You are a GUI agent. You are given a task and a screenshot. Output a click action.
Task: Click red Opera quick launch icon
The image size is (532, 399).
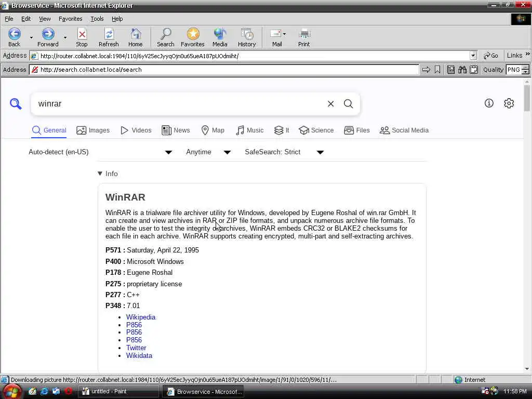(x=68, y=392)
